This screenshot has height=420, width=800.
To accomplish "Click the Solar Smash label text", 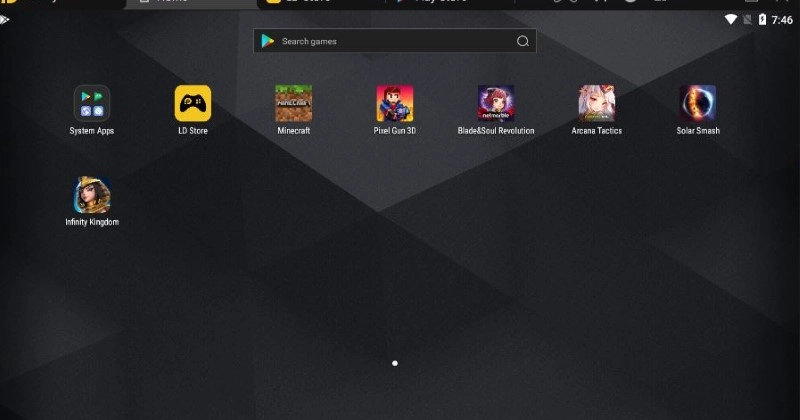I will pos(698,131).
